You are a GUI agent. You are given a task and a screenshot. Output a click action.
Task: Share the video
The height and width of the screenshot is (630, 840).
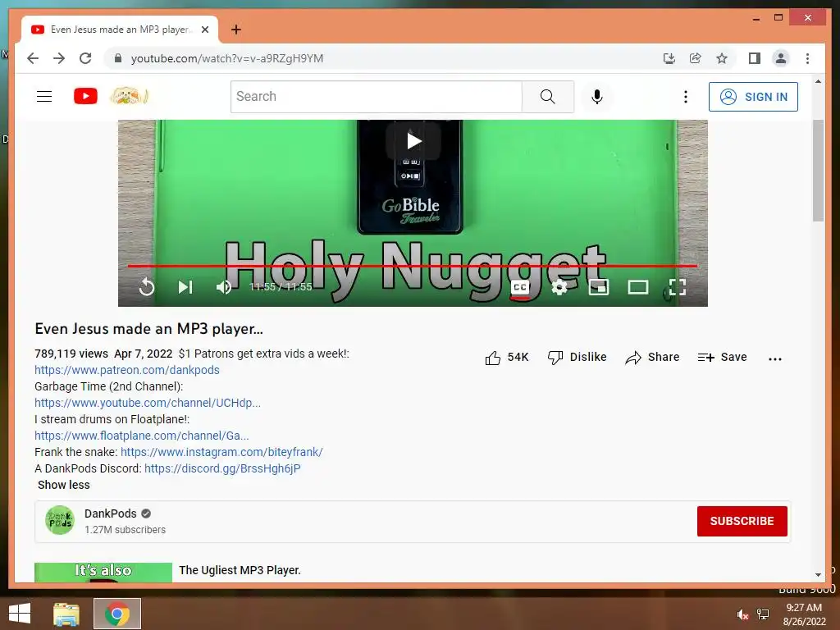[652, 358]
